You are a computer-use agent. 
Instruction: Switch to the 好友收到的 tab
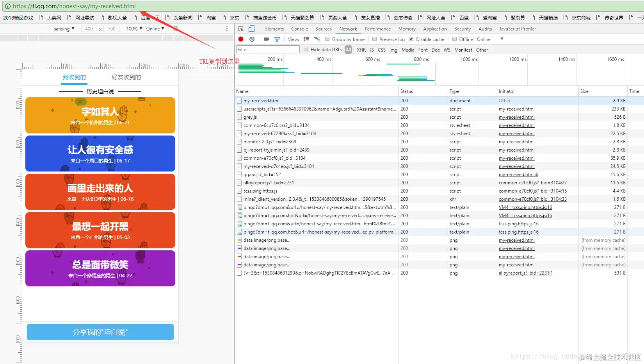126,77
